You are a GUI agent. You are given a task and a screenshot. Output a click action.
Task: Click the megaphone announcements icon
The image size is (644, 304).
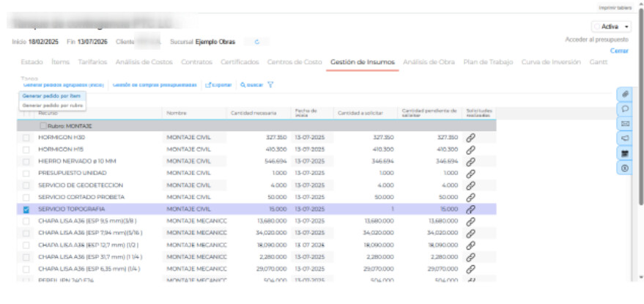[x=625, y=138]
